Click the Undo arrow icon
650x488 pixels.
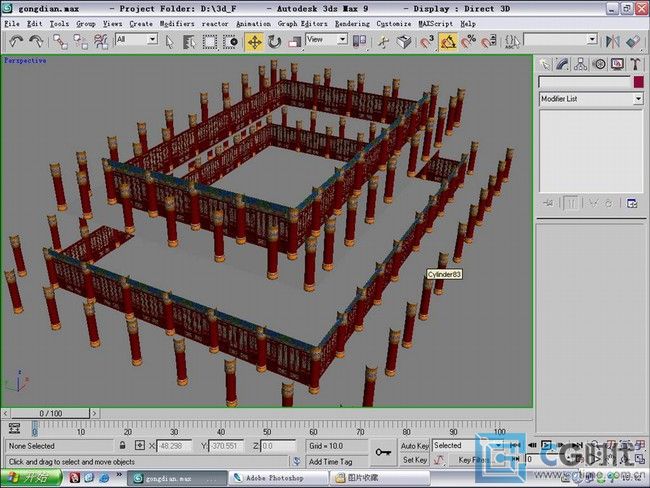(16, 41)
